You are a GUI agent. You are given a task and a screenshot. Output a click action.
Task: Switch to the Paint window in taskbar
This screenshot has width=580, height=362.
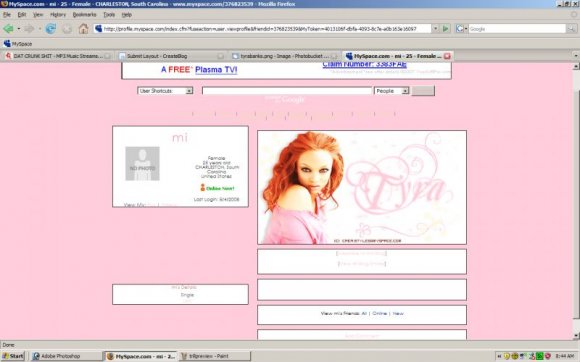(x=215, y=356)
